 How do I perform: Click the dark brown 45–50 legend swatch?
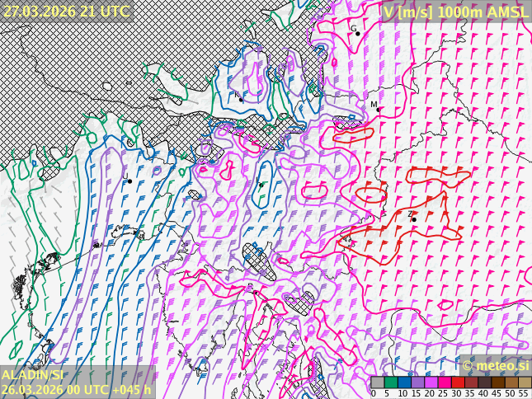pyautogui.click(x=498, y=383)
